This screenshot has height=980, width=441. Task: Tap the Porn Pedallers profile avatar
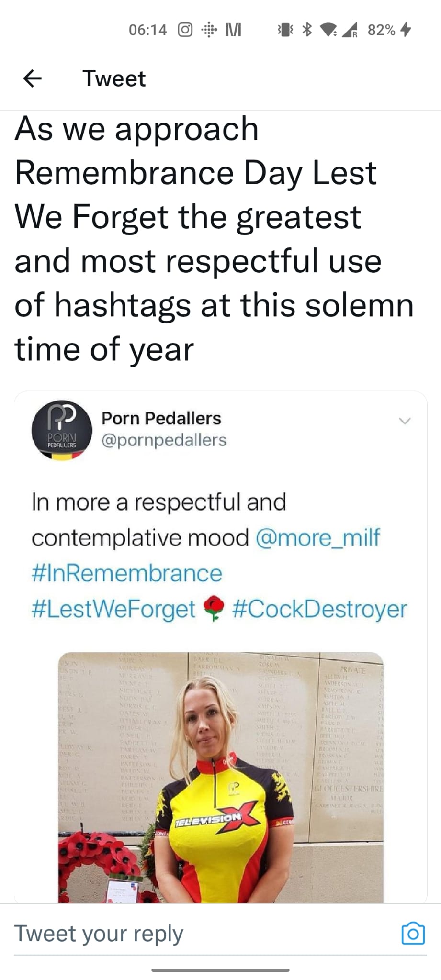pos(61,430)
